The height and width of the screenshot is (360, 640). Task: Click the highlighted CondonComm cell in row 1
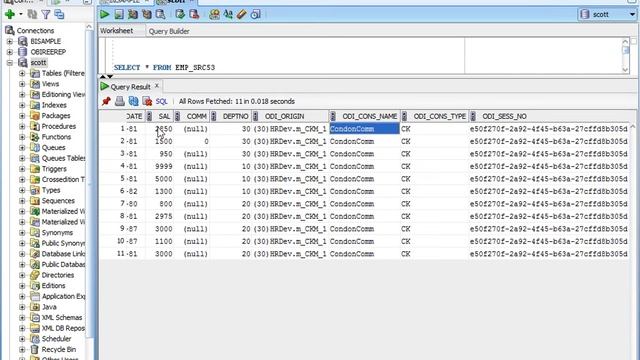point(364,129)
